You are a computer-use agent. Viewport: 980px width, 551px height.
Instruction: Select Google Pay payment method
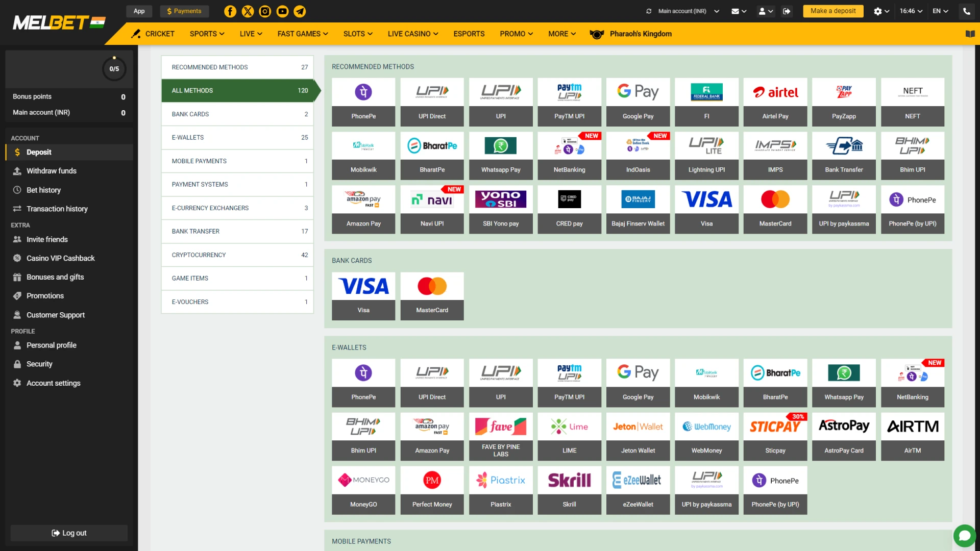638,101
